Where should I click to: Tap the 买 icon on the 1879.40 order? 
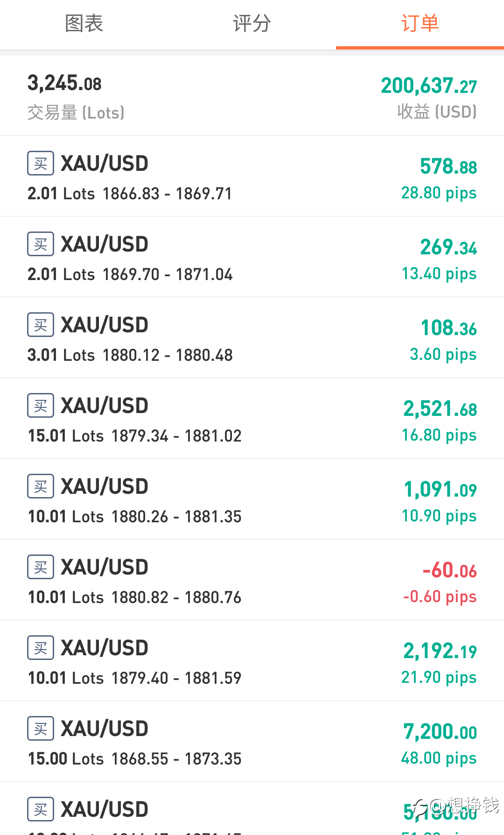[41, 648]
